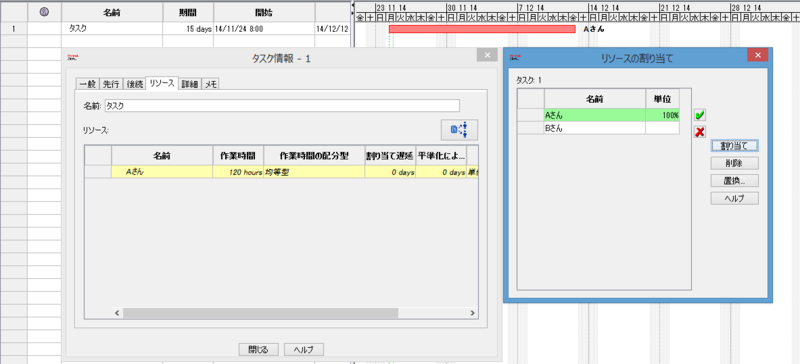Click the 名前 column header in main sheet

pos(112,12)
